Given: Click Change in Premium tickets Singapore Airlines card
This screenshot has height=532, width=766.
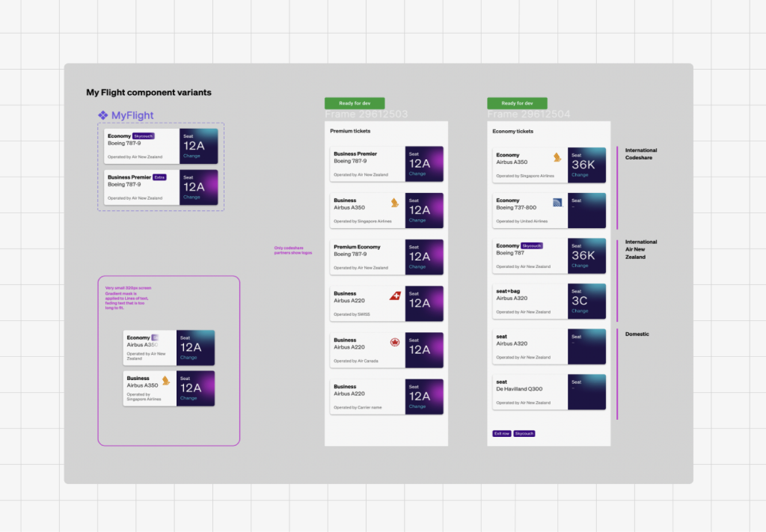Looking at the screenshot, I should click(x=417, y=220).
